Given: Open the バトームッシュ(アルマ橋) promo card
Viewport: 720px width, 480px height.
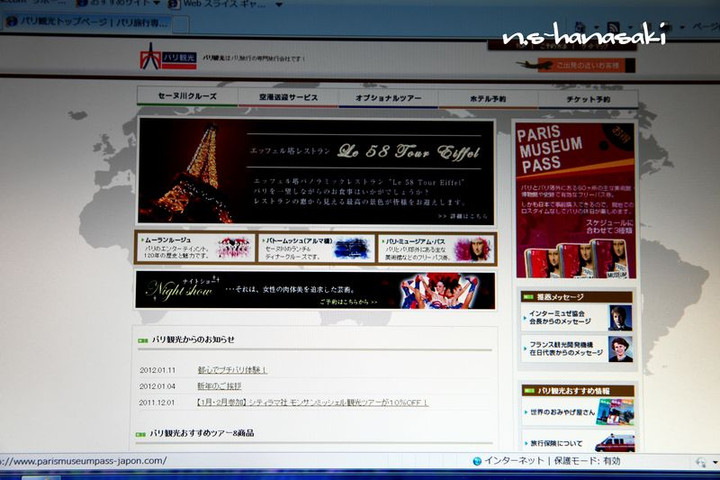Looking at the screenshot, I should point(316,248).
